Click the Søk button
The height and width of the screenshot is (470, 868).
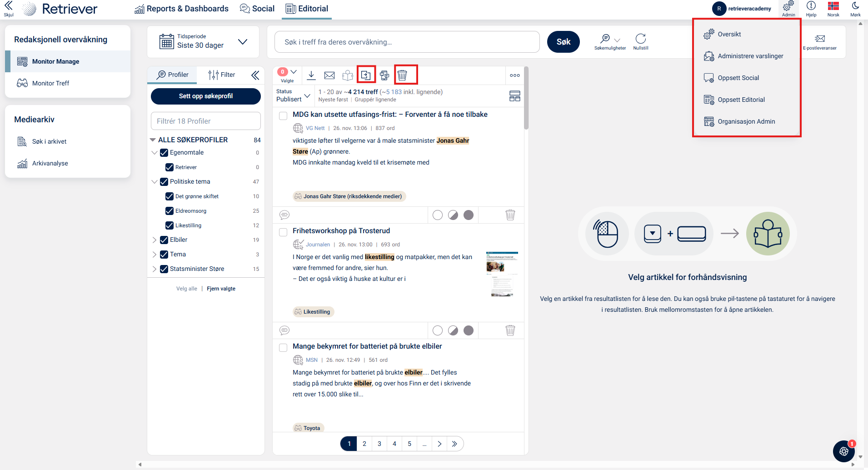(564, 42)
